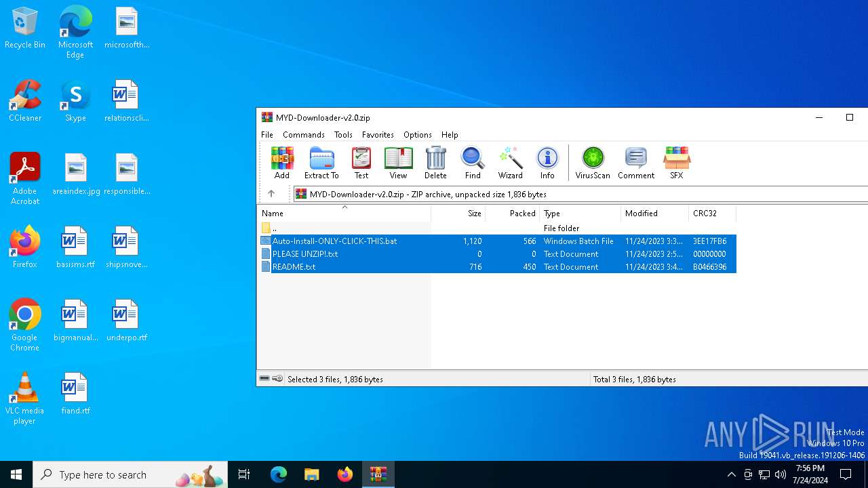Screen dimensions: 868x488
Task: Show hidden system tray icons
Action: click(731, 474)
